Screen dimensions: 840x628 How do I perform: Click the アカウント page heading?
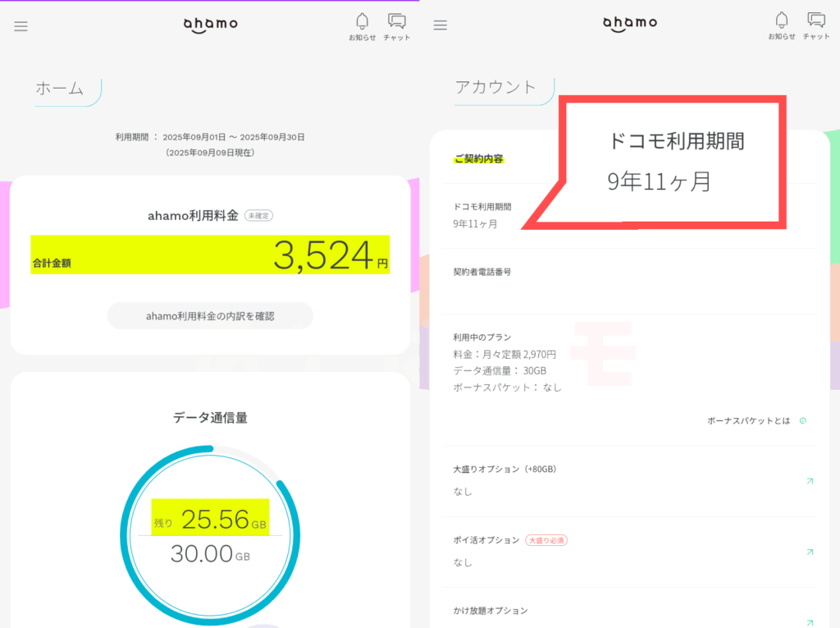click(x=495, y=87)
